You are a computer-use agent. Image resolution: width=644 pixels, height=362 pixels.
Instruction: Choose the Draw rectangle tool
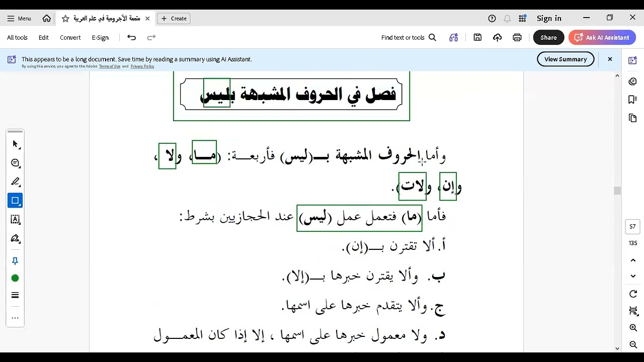[x=15, y=201]
